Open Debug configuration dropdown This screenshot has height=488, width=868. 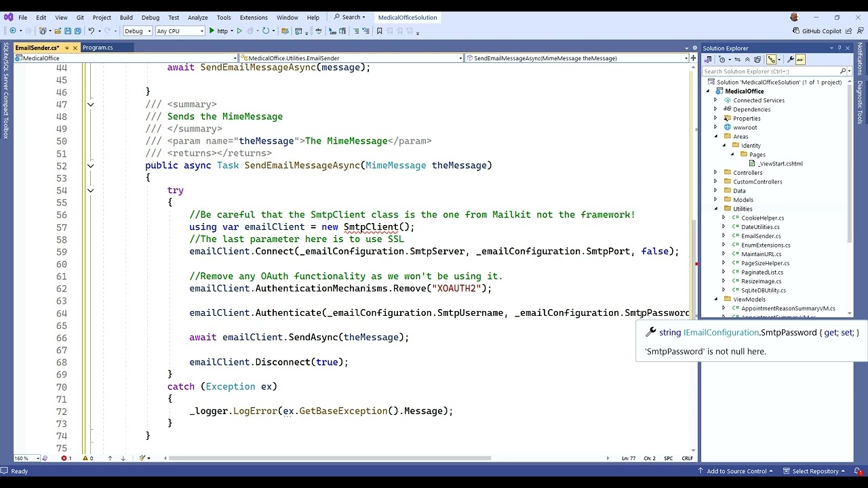click(x=138, y=30)
